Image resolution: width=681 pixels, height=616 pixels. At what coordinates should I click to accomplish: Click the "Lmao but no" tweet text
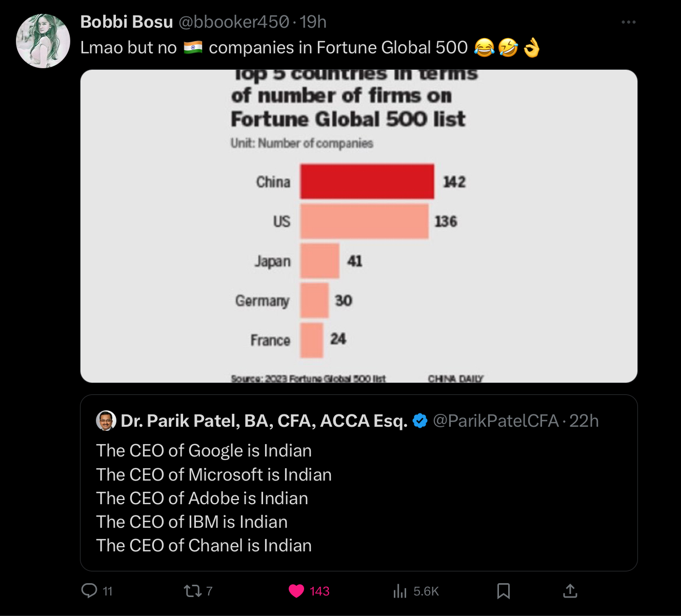[128, 48]
